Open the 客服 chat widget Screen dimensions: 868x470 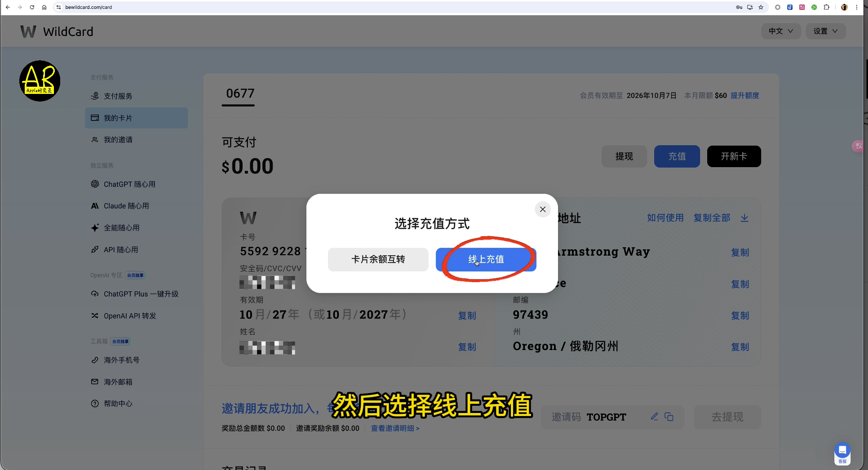pyautogui.click(x=842, y=453)
